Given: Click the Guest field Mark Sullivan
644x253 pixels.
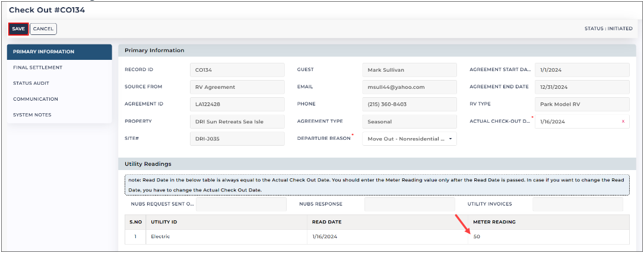Looking at the screenshot, I should click(410, 70).
